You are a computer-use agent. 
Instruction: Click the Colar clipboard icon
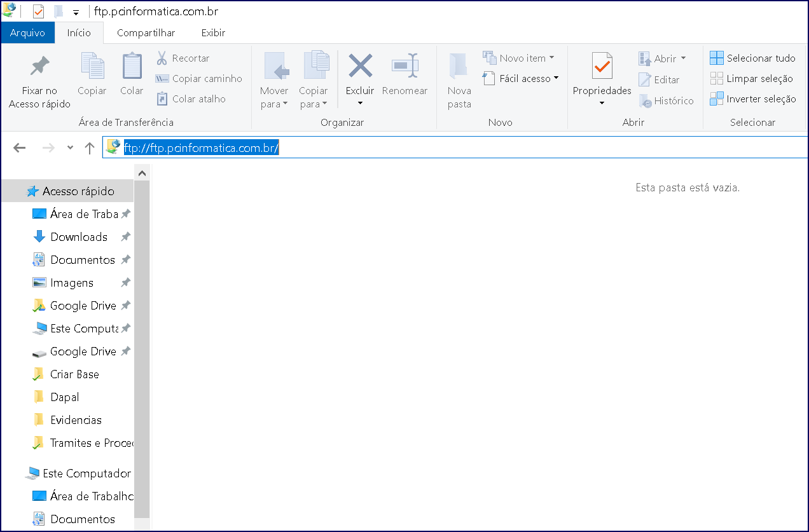tap(132, 66)
